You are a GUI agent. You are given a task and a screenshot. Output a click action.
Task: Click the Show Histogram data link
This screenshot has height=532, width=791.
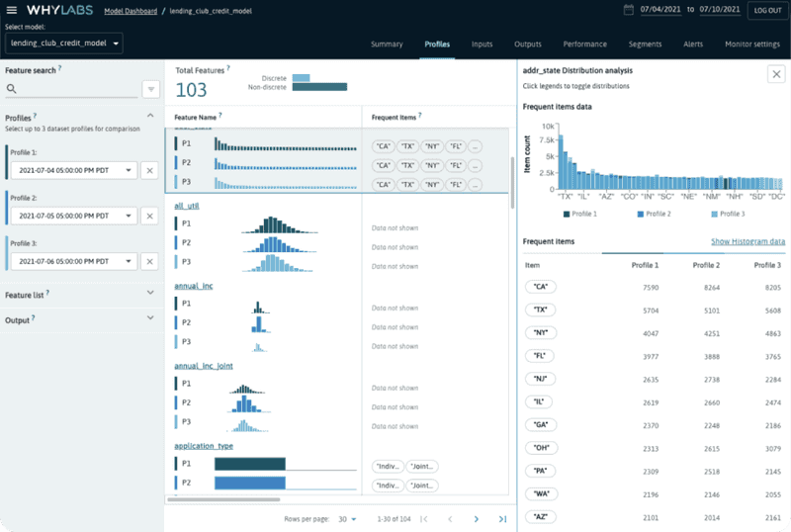coord(748,241)
